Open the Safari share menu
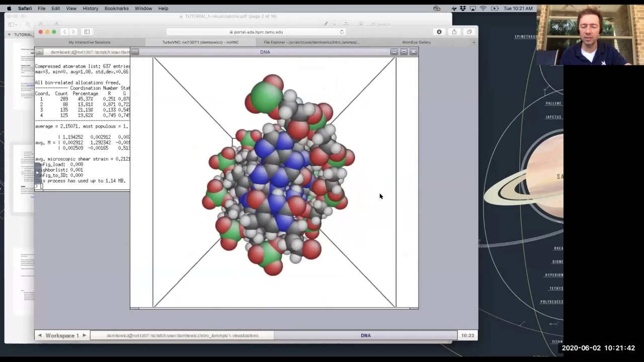The height and width of the screenshot is (362, 644). (454, 32)
